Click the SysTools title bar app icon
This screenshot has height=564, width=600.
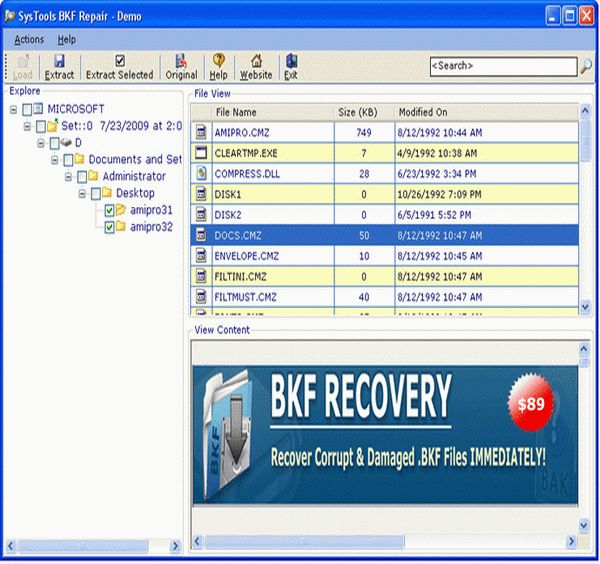point(10,16)
